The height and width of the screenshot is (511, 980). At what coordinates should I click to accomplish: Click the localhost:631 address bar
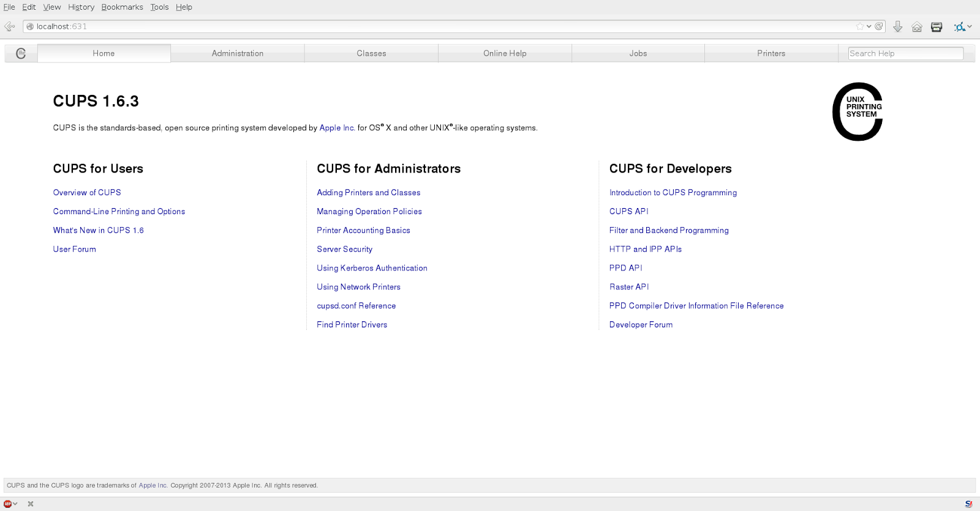[429, 26]
